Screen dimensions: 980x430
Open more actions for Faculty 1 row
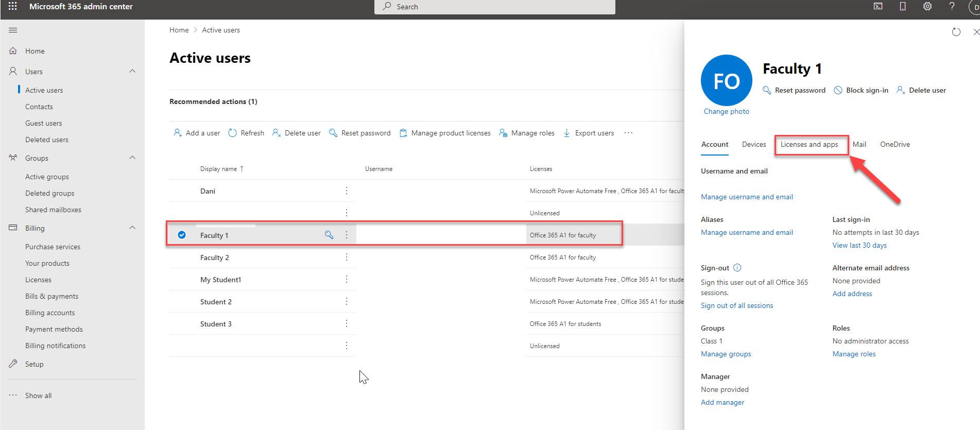point(347,235)
